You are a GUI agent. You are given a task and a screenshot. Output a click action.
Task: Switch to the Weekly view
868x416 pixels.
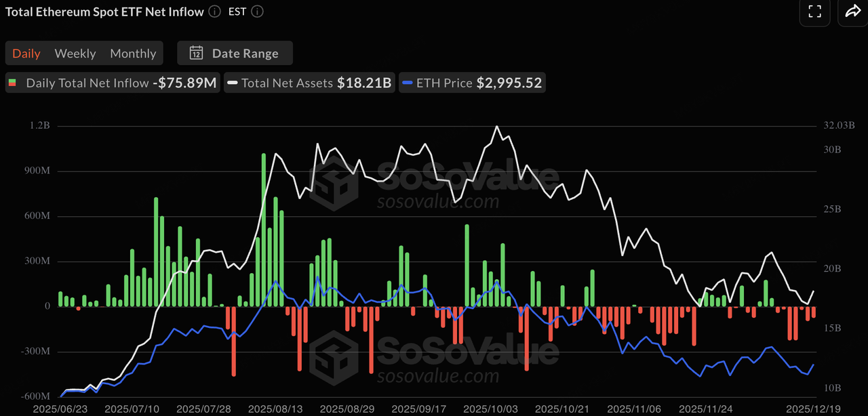coord(75,53)
